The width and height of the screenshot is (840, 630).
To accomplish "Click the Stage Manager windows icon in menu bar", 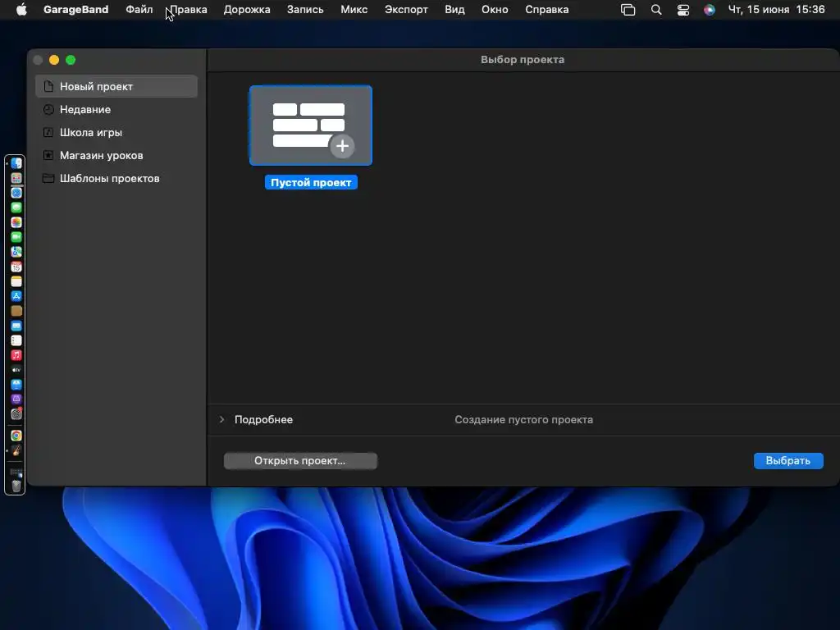I will pos(628,10).
